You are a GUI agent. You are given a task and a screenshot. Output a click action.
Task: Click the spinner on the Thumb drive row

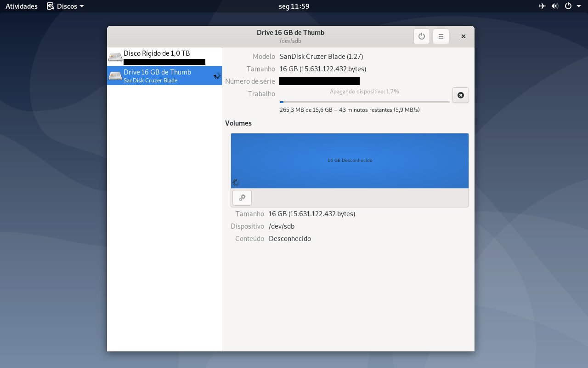tap(217, 76)
